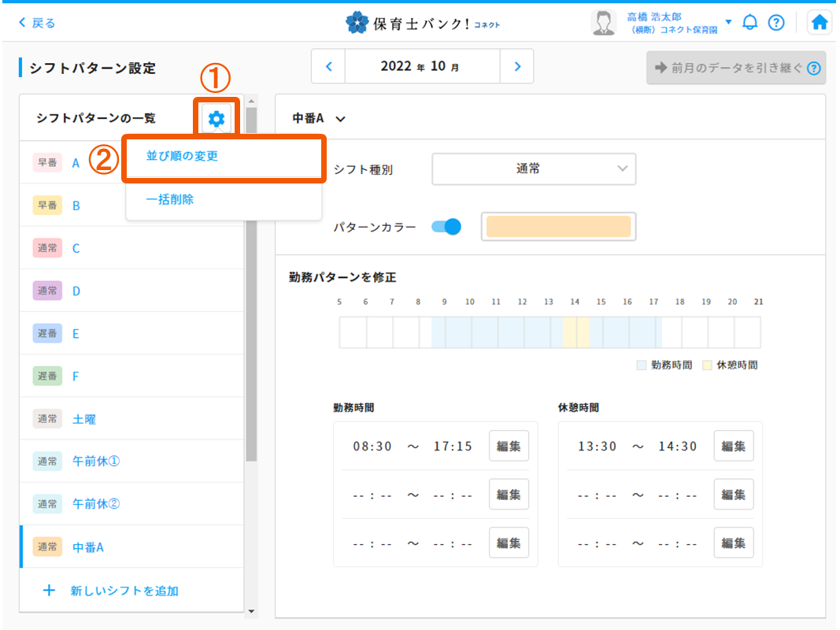Select 一括削除 menu item

[170, 199]
